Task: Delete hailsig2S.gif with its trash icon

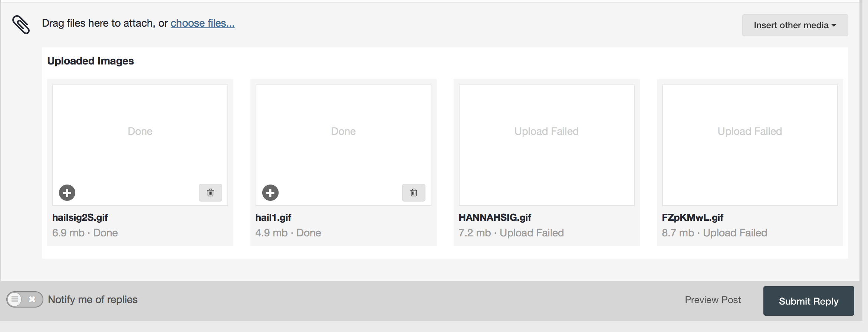Action: pyautogui.click(x=210, y=193)
